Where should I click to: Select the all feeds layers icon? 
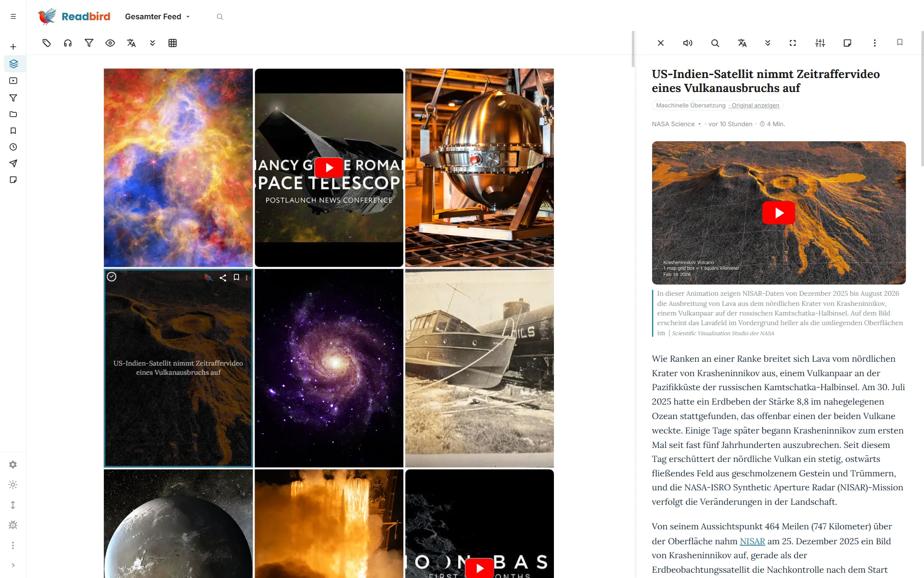(x=13, y=64)
